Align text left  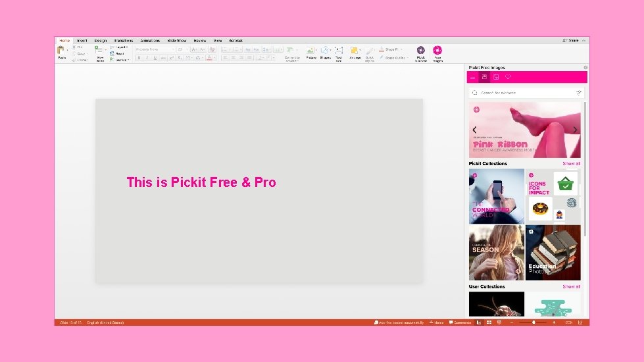coord(225,58)
